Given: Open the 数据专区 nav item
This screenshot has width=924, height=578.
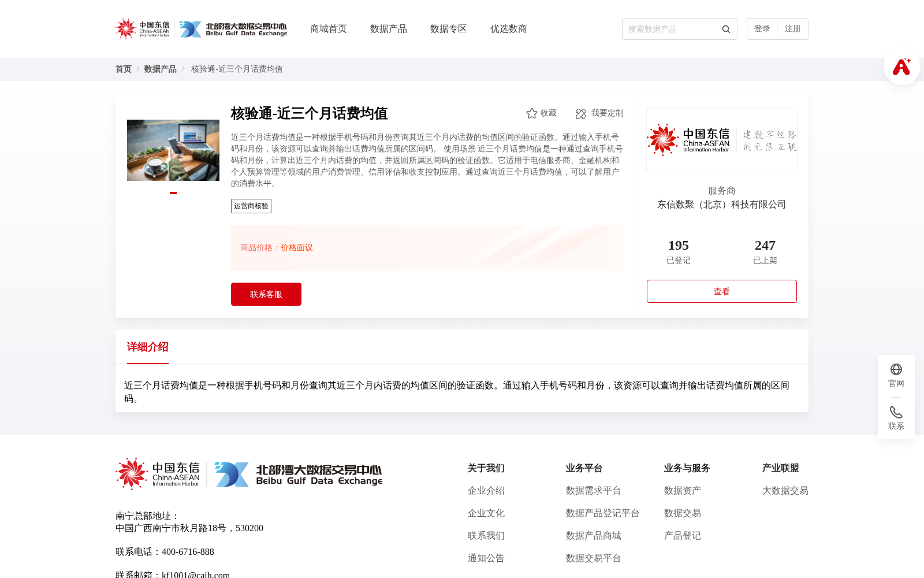Looking at the screenshot, I should (449, 29).
